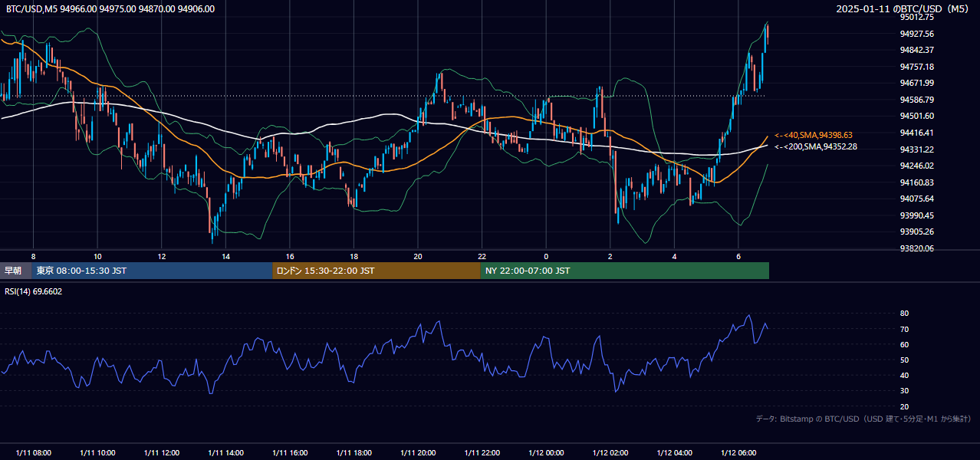Click price axis value 94757.18
The height and width of the screenshot is (460, 980).
[x=917, y=67]
